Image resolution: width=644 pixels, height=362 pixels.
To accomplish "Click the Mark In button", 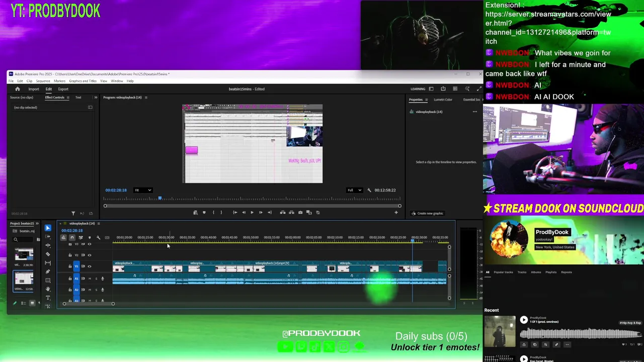I will [213, 212].
